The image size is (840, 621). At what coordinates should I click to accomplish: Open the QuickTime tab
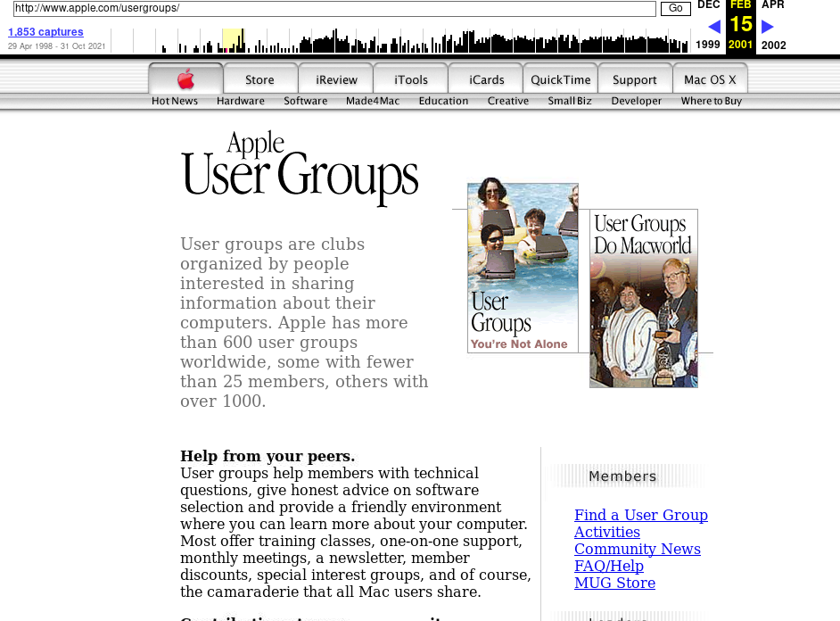point(560,79)
